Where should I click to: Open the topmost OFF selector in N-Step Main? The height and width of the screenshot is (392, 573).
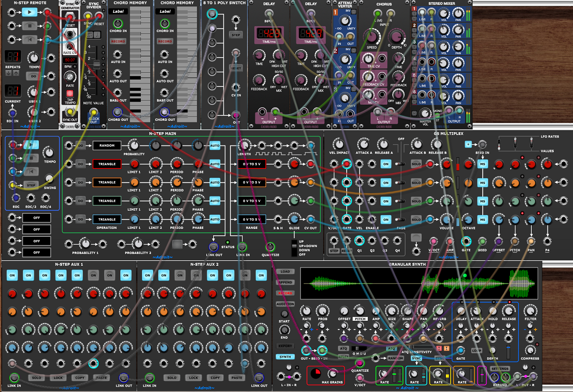point(36,218)
